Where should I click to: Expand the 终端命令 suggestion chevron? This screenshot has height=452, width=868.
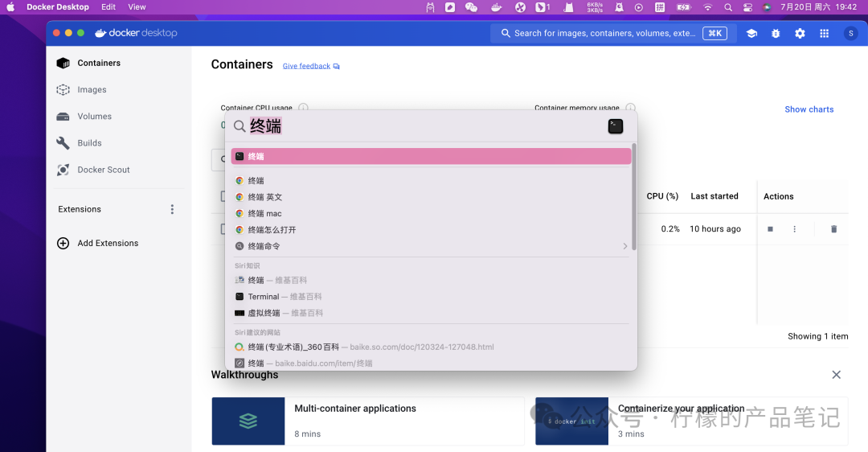pyautogui.click(x=625, y=246)
